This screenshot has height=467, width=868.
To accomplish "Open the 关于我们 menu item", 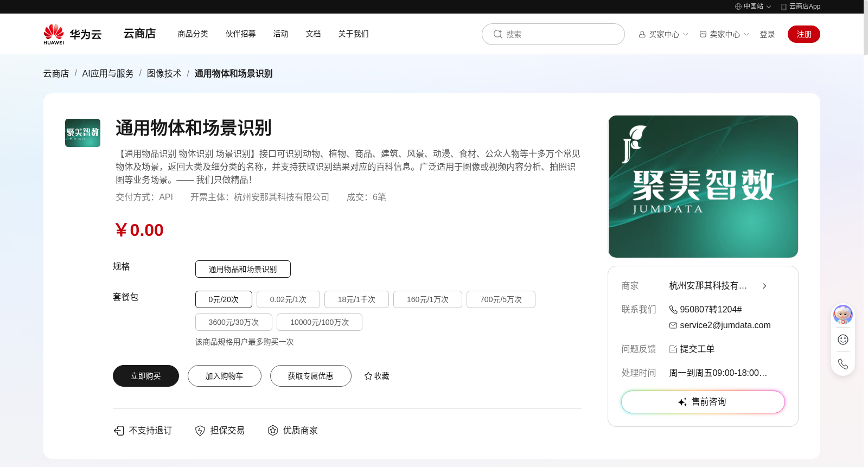I will (354, 34).
